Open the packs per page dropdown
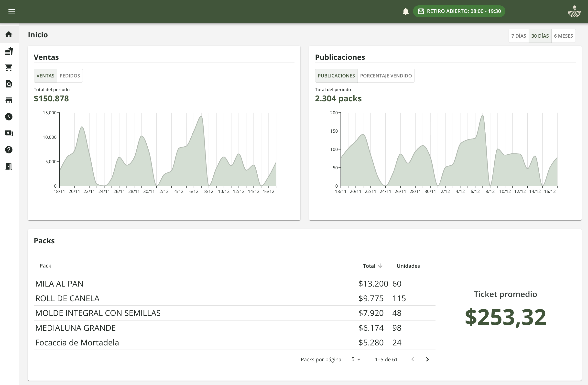 pyautogui.click(x=356, y=359)
